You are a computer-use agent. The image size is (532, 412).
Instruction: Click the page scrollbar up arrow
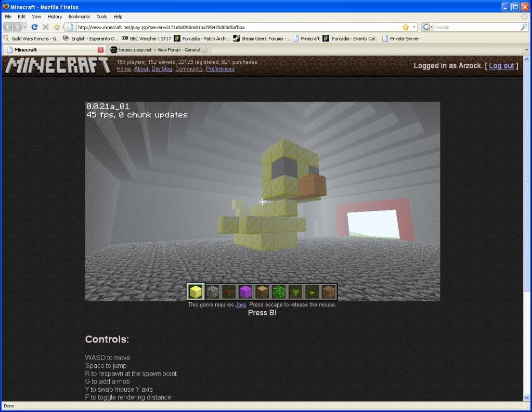[x=527, y=59]
